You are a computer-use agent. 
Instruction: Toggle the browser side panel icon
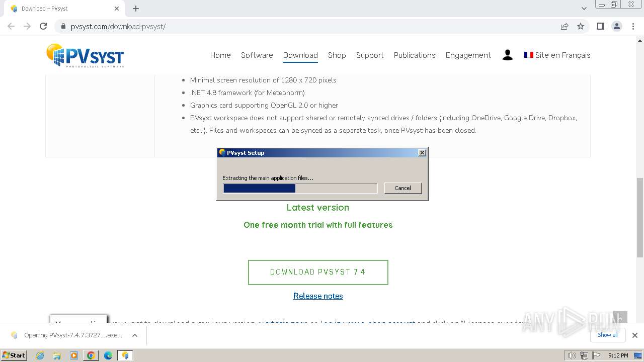tap(600, 26)
